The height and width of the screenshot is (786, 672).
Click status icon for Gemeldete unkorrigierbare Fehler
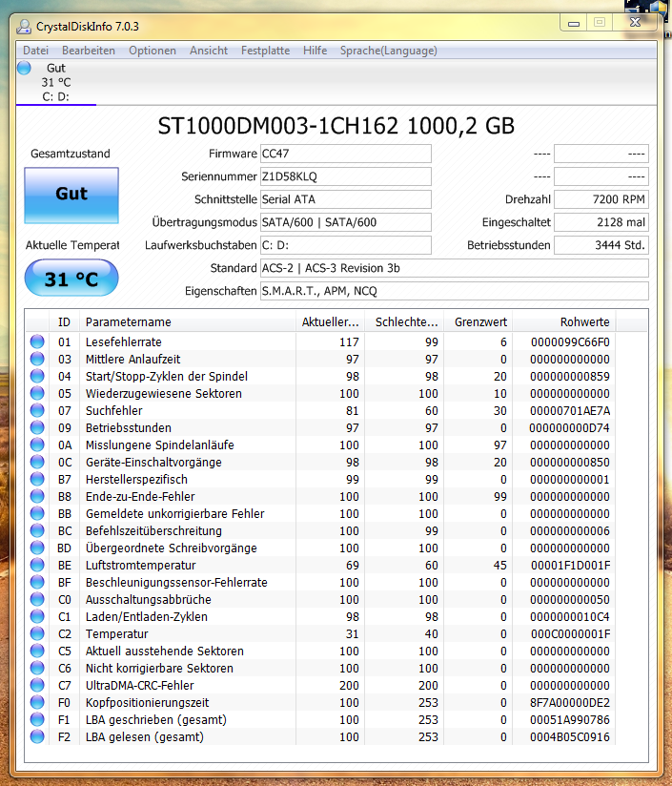37,513
